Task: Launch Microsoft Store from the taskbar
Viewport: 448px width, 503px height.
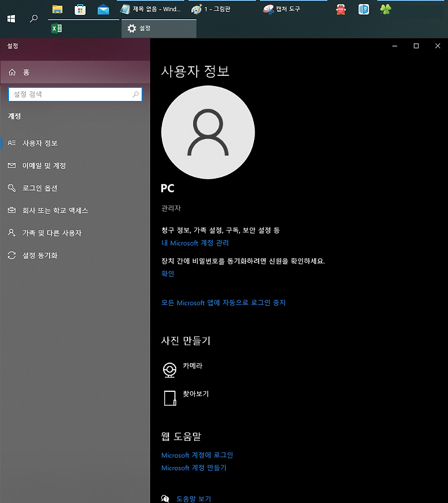Action: pos(80,10)
